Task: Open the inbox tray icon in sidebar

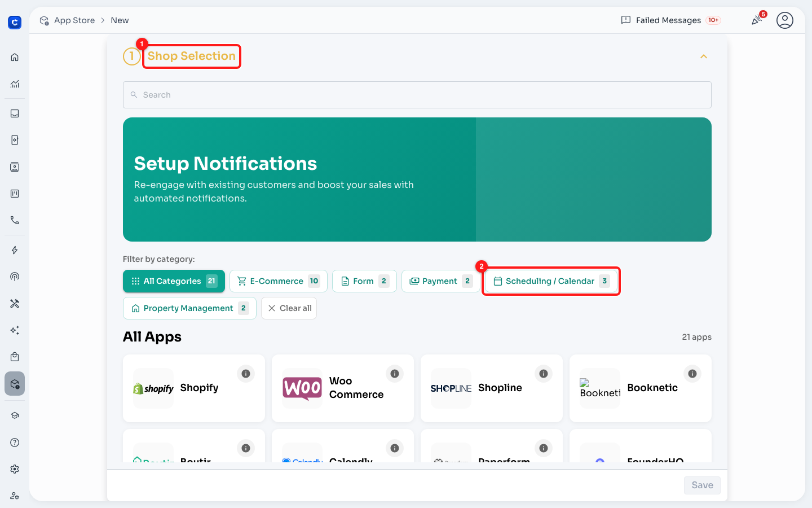Action: click(15, 113)
